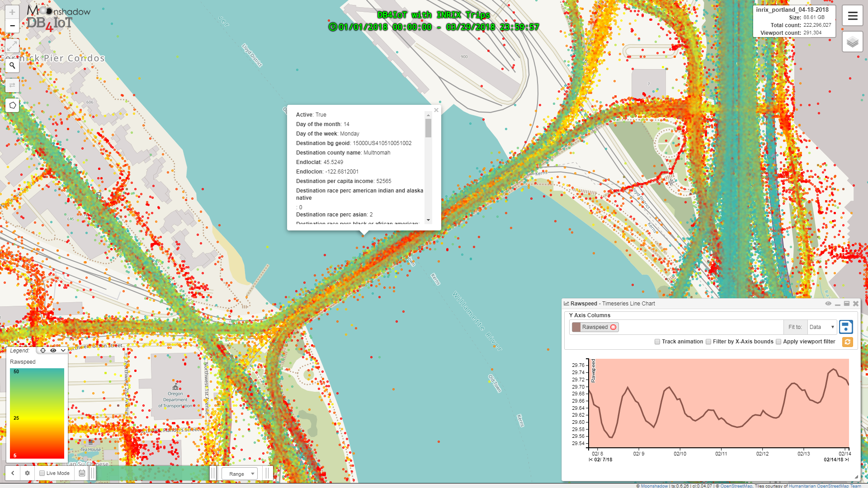Open the Range dropdown
Screen dimensions: 868x488
[x=240, y=474]
